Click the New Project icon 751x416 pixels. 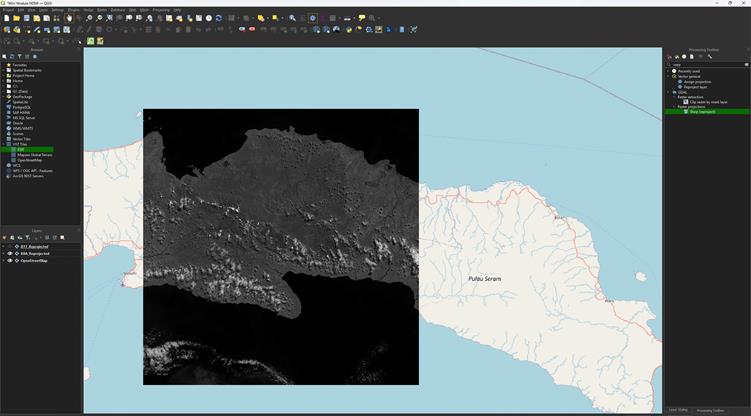coord(5,18)
